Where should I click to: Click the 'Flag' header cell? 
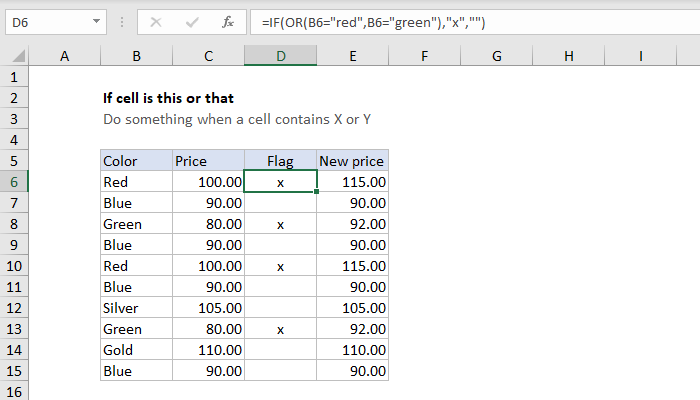click(x=281, y=161)
